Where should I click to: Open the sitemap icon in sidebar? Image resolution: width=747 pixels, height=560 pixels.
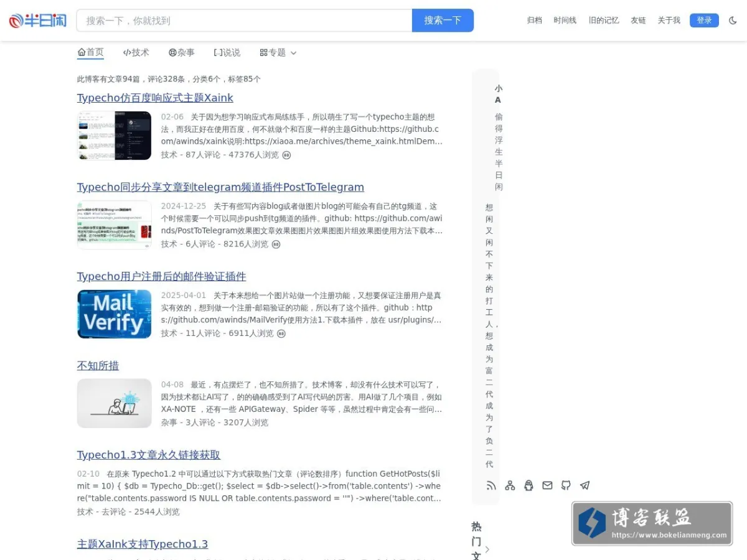510,485
